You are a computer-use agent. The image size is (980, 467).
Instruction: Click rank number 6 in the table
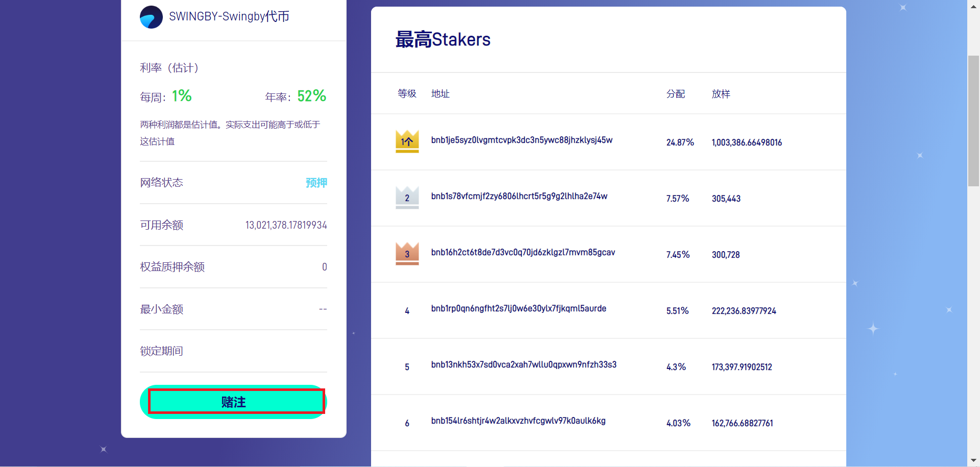[407, 423]
